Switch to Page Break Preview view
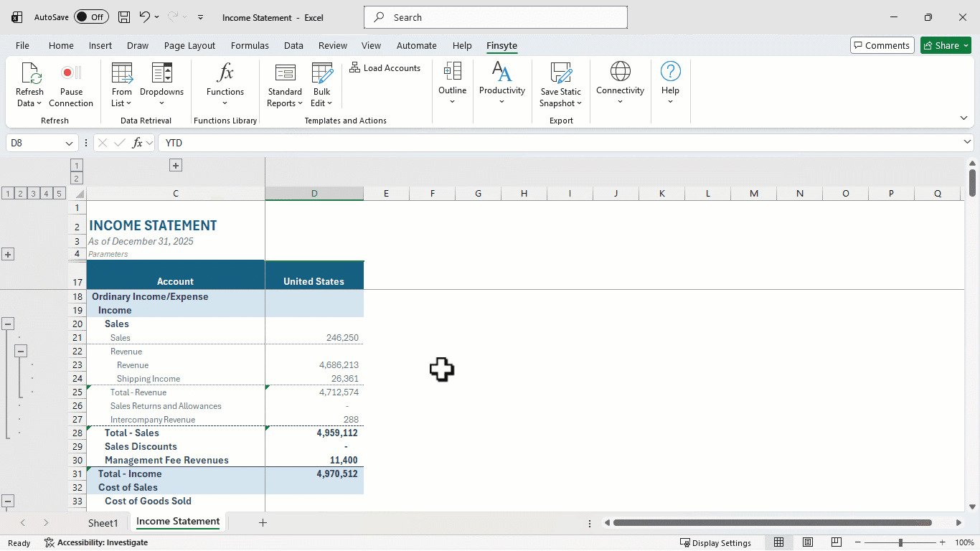Viewport: 980px width, 551px height. 836,542
